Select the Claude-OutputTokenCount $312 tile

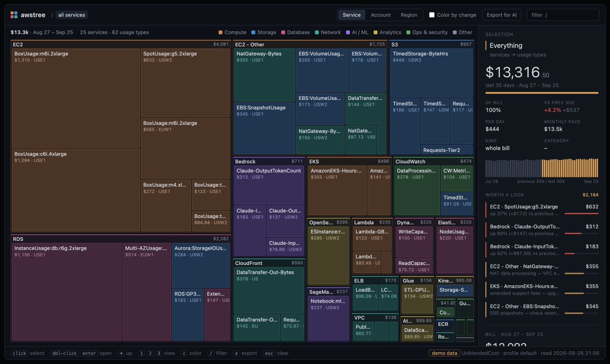pyautogui.click(x=269, y=185)
